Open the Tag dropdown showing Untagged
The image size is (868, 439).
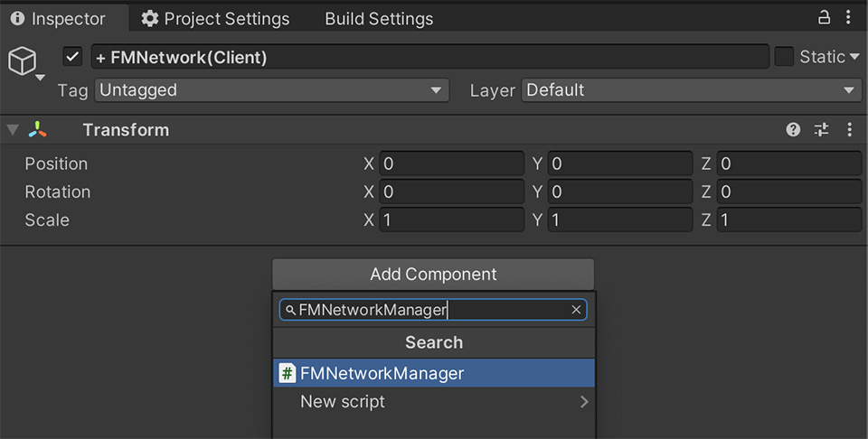pos(272,90)
